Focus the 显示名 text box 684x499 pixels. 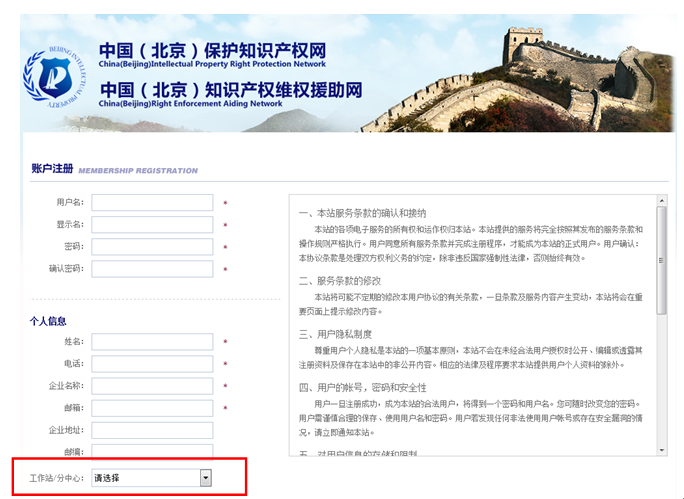click(152, 225)
